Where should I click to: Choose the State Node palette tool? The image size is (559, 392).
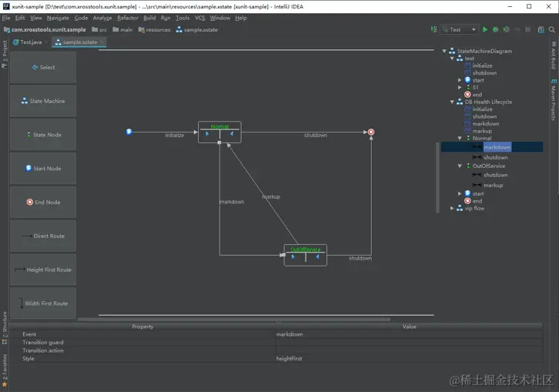(x=43, y=135)
